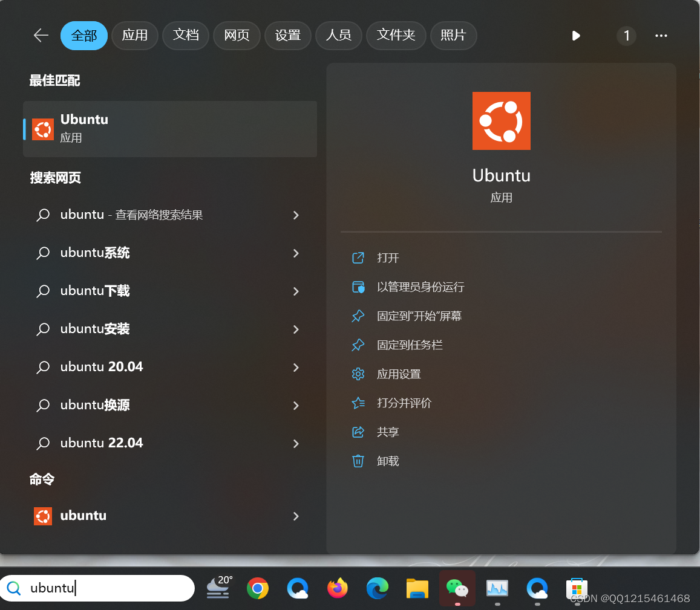Choose 以管理员身份运行 for Ubuntu

pos(420,287)
